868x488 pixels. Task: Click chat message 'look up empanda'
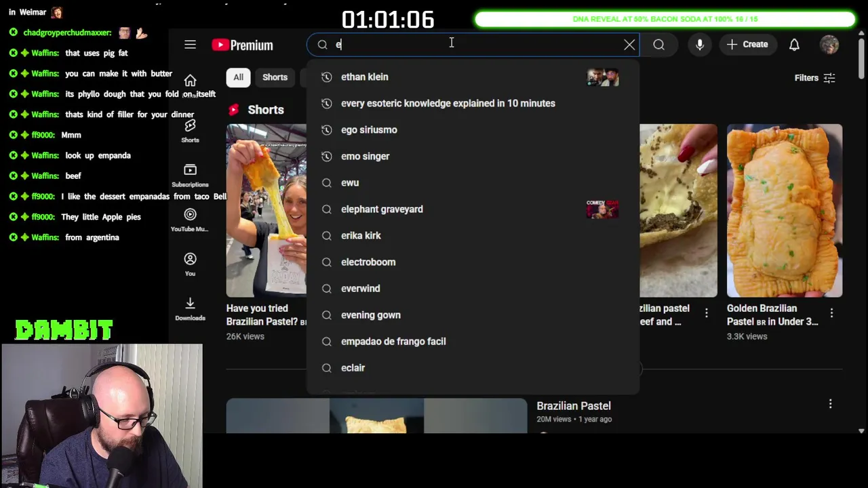(x=98, y=155)
